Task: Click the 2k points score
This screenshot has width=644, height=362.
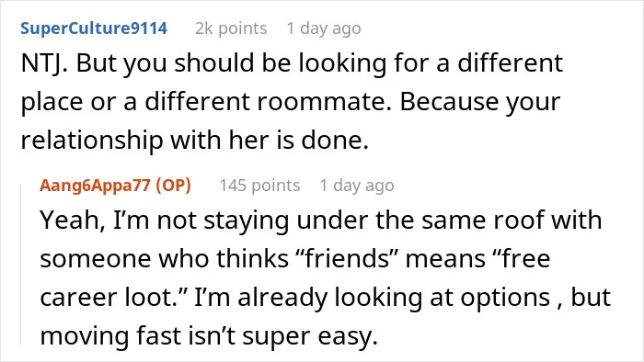Action: point(231,28)
